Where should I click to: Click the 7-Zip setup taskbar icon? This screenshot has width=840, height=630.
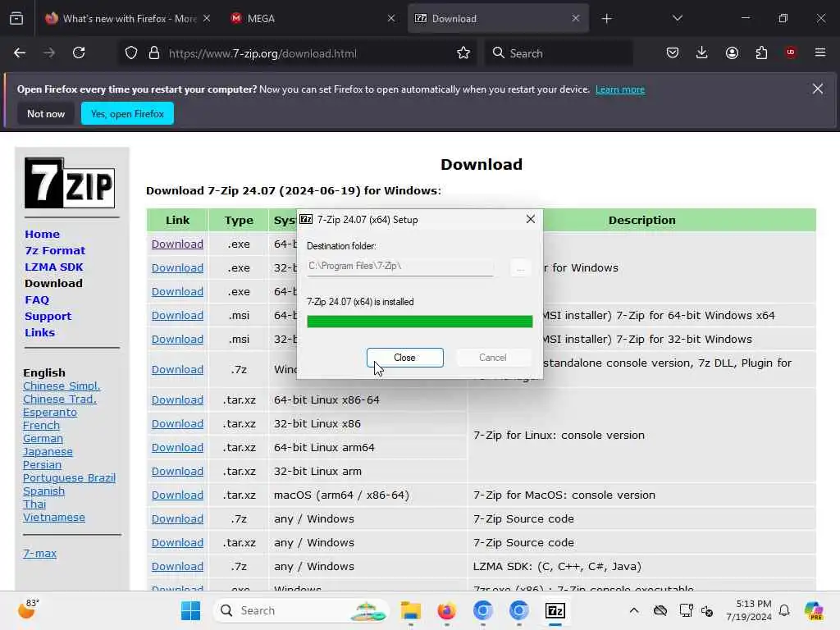pyautogui.click(x=555, y=610)
